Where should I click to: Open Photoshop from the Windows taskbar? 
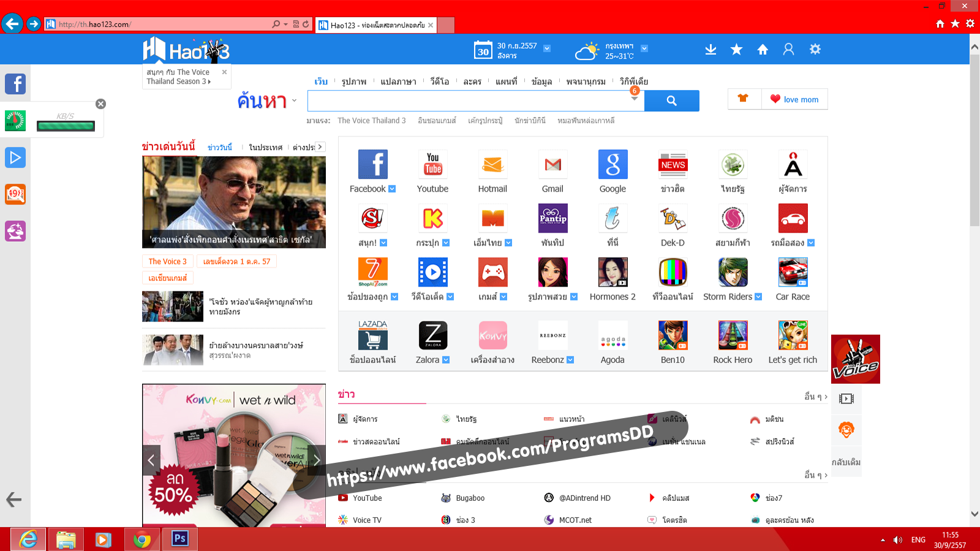179,539
